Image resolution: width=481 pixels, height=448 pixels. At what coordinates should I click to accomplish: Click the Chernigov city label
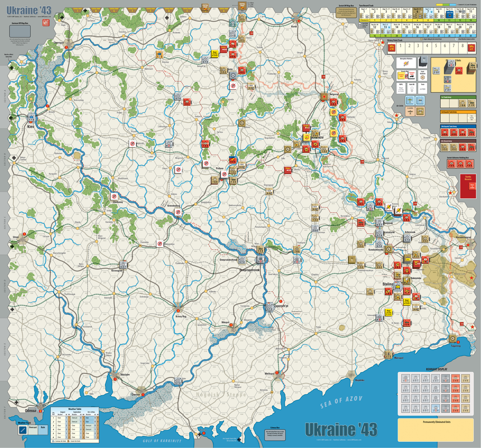point(59,43)
